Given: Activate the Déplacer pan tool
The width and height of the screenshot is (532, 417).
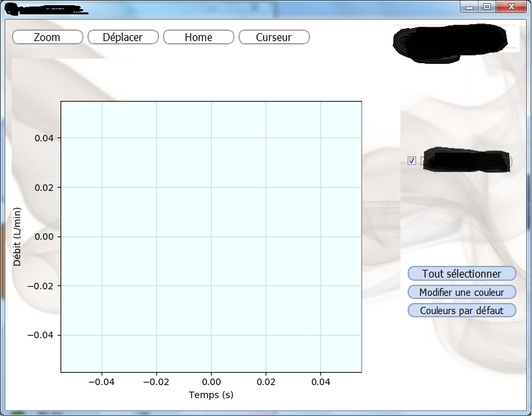Looking at the screenshot, I should tap(123, 37).
